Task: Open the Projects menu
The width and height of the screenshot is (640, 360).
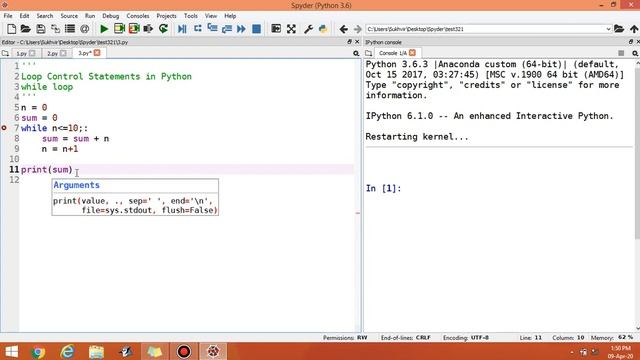Action: point(167,16)
